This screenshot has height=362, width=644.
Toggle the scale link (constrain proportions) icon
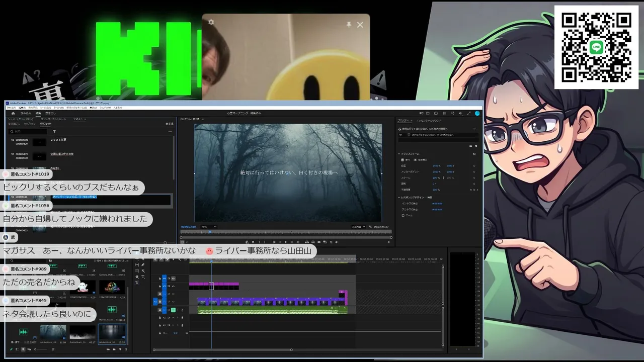coord(443,177)
